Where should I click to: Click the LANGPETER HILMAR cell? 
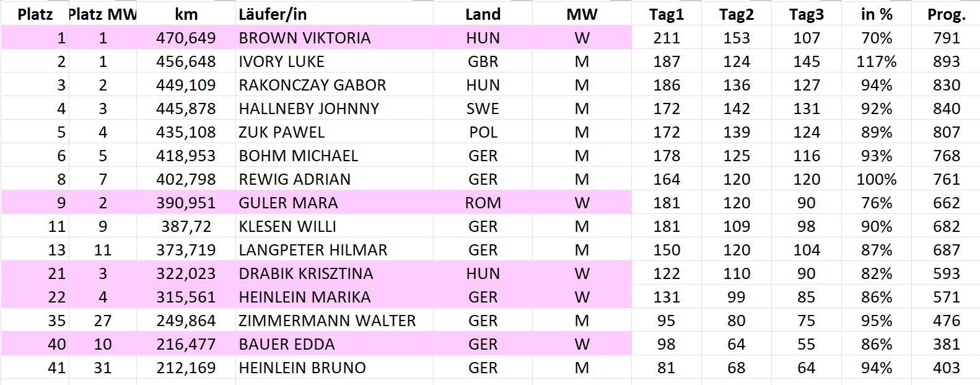[313, 250]
